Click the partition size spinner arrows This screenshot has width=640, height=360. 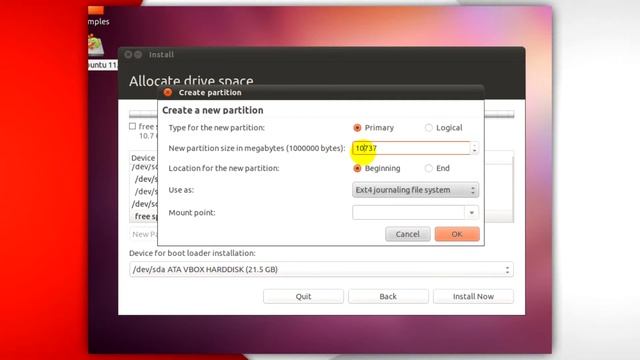[474, 148]
